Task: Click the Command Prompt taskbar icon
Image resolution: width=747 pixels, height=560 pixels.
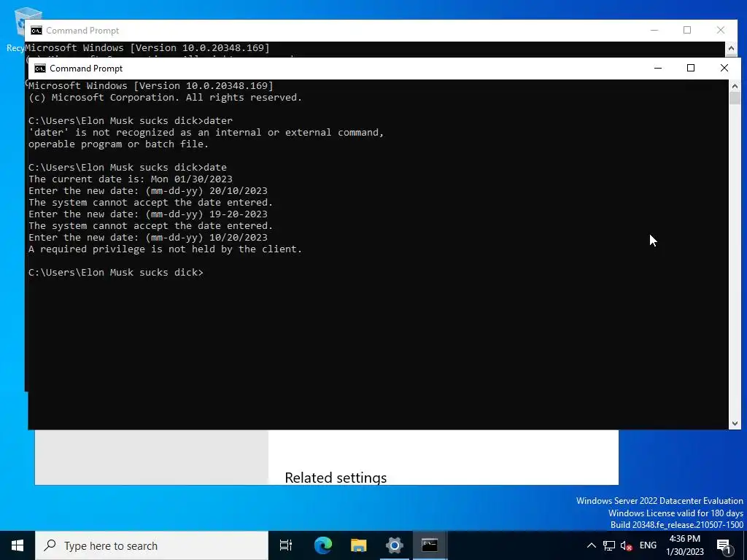Action: pos(430,545)
